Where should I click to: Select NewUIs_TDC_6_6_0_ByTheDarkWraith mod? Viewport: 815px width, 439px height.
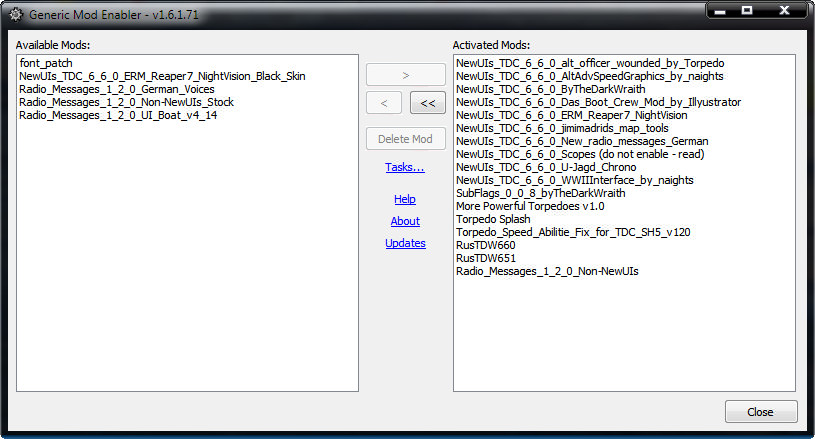pos(550,89)
